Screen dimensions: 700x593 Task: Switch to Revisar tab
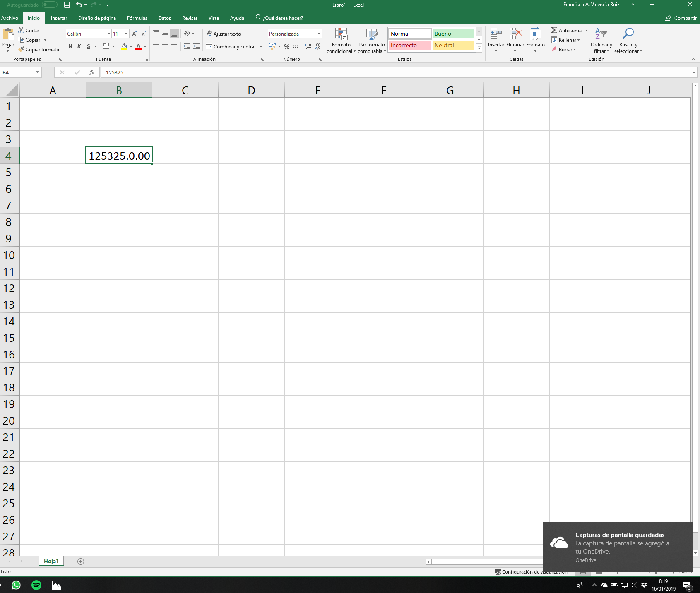click(190, 18)
